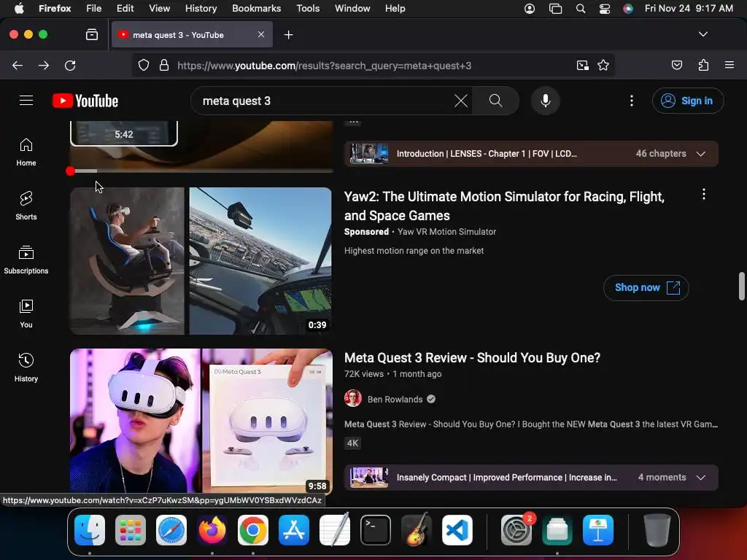
Task: Play Yaw2 motion simulator thumbnail
Action: coord(201,260)
